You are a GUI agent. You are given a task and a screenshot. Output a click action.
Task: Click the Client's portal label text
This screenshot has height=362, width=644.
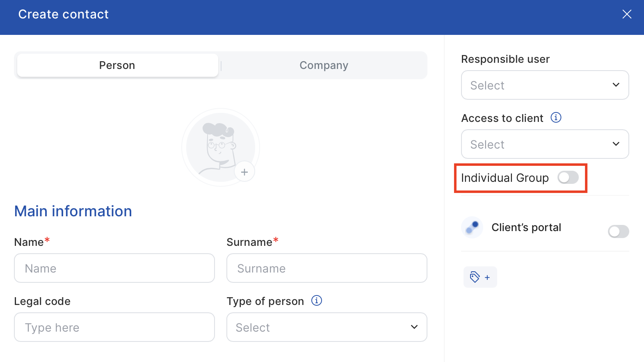pyautogui.click(x=526, y=227)
